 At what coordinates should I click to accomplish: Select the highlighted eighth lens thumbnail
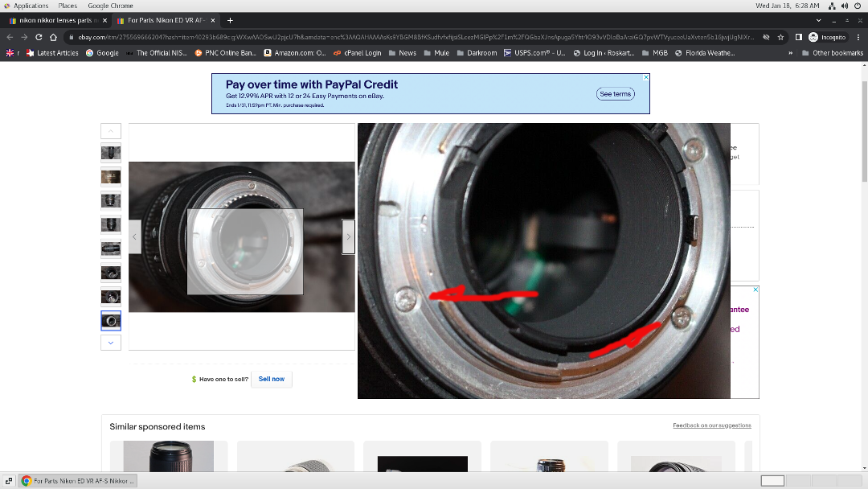coord(111,321)
